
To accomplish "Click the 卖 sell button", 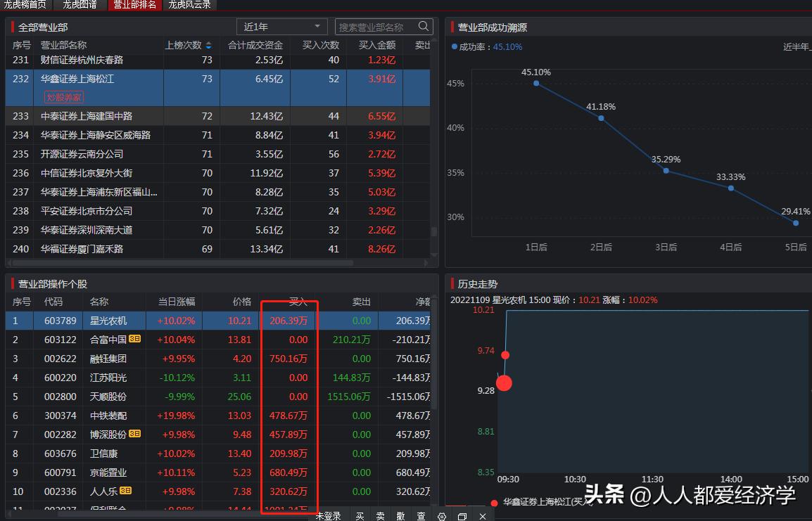I will tap(380, 516).
